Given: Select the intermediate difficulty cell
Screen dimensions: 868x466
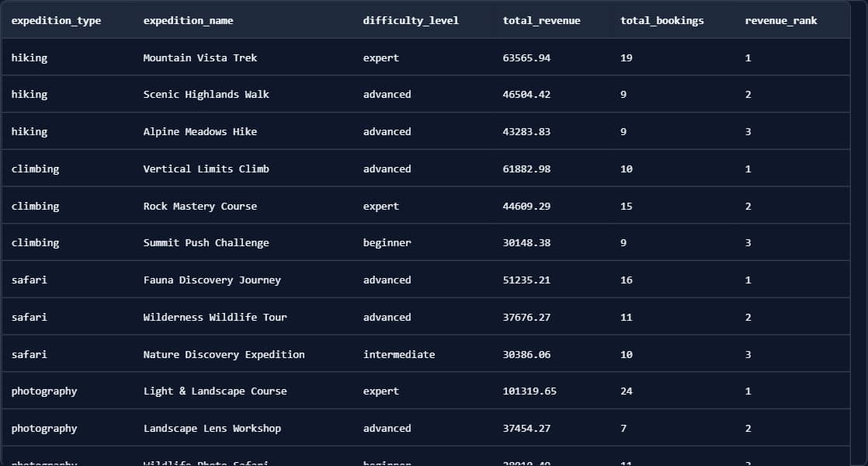Looking at the screenshot, I should [x=398, y=355].
